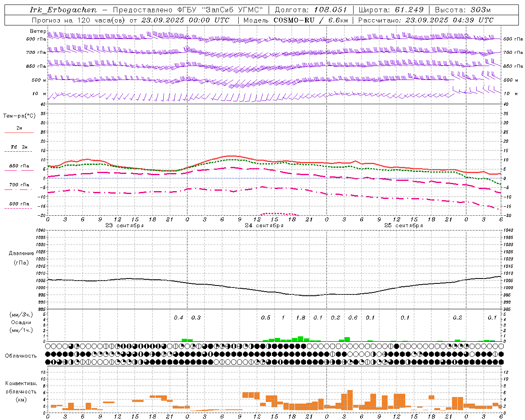This screenshot has height=420, width=525.
Task: Click the 1.8 precipitation amount
Action: (x=301, y=317)
